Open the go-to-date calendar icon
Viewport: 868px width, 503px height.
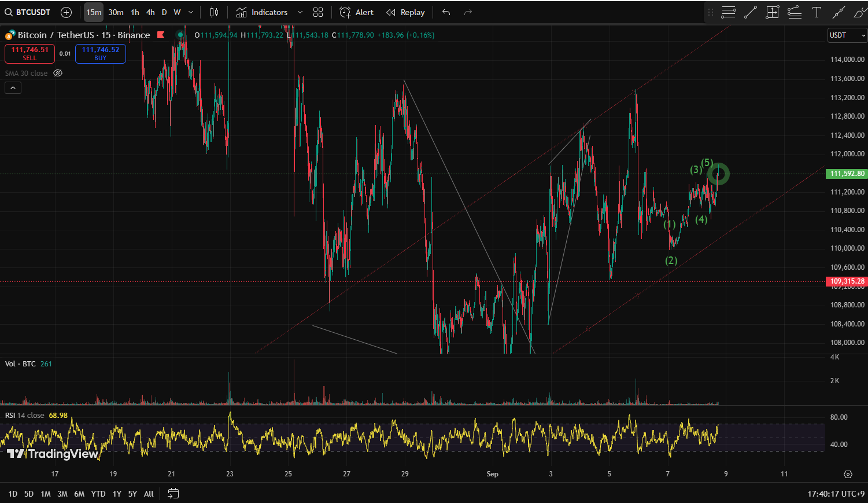tap(173, 493)
